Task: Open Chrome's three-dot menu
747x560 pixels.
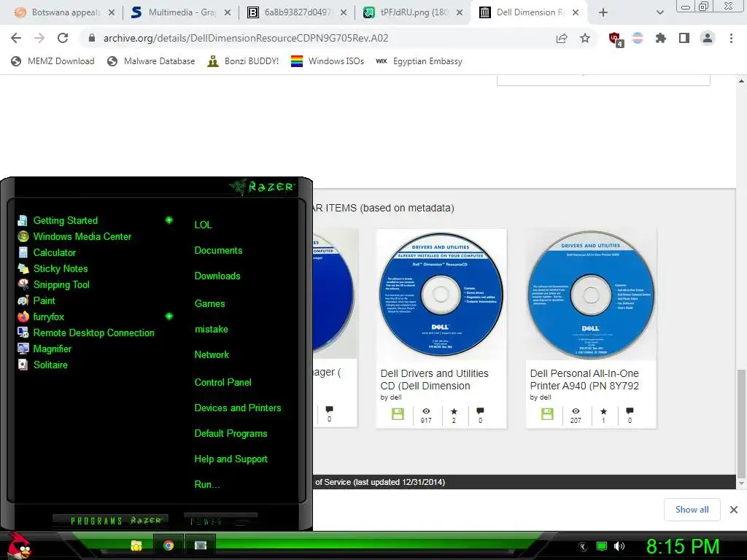Action: [x=731, y=38]
